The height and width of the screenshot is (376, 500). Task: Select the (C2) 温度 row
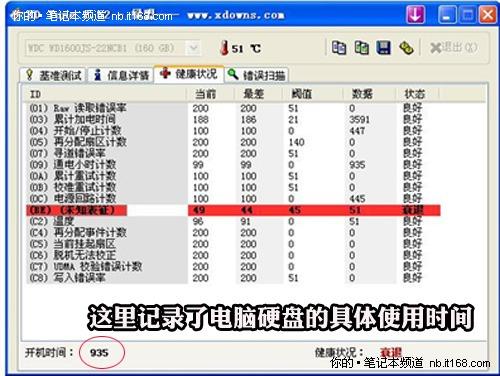coord(233,221)
